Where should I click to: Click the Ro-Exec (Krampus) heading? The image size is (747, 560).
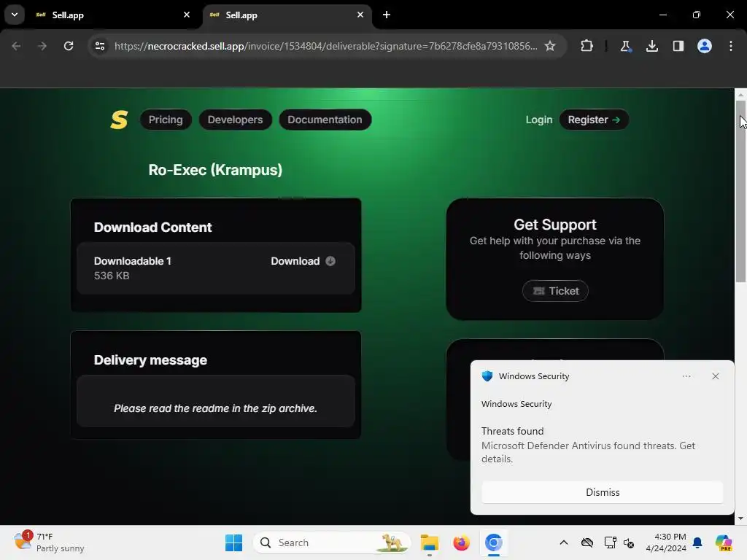point(215,170)
